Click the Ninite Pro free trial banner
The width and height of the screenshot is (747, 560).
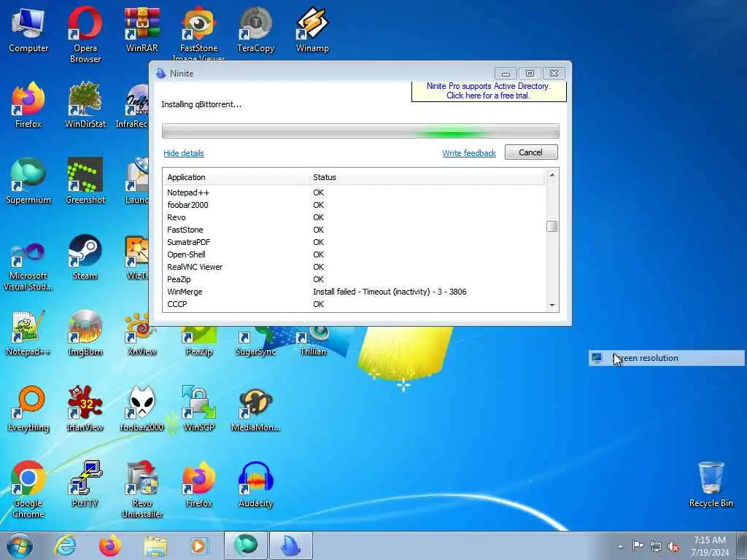(489, 91)
